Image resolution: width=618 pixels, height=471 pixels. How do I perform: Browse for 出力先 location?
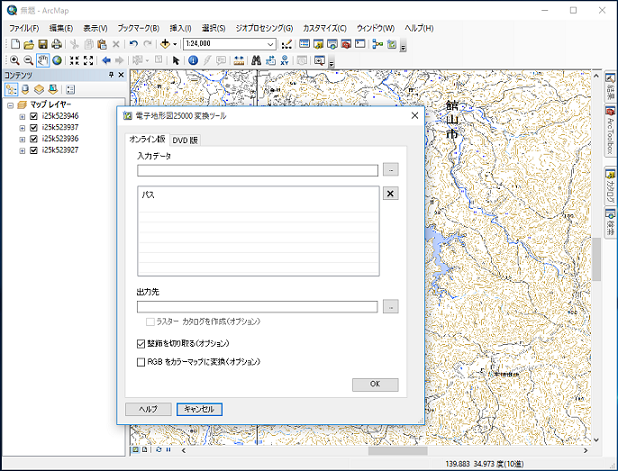[391, 307]
